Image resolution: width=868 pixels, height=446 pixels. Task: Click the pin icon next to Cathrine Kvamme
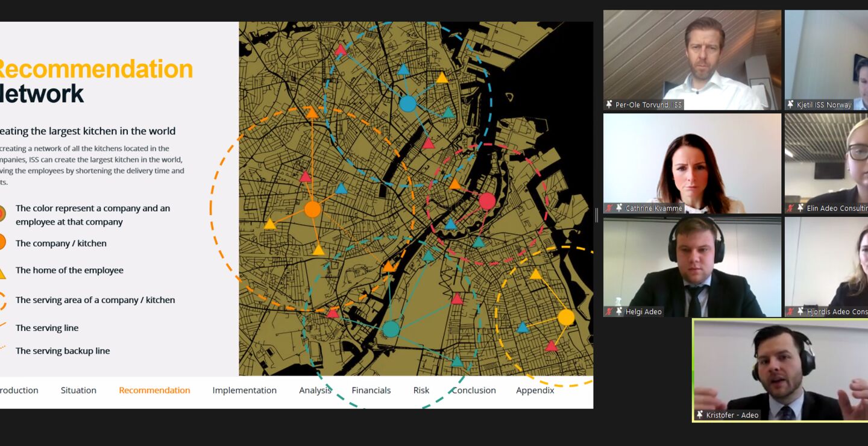[618, 209]
